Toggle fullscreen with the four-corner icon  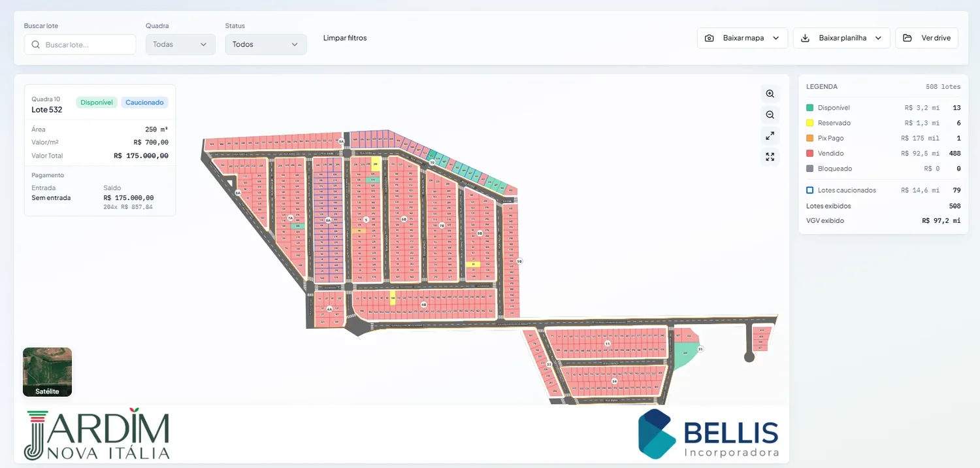coord(770,157)
